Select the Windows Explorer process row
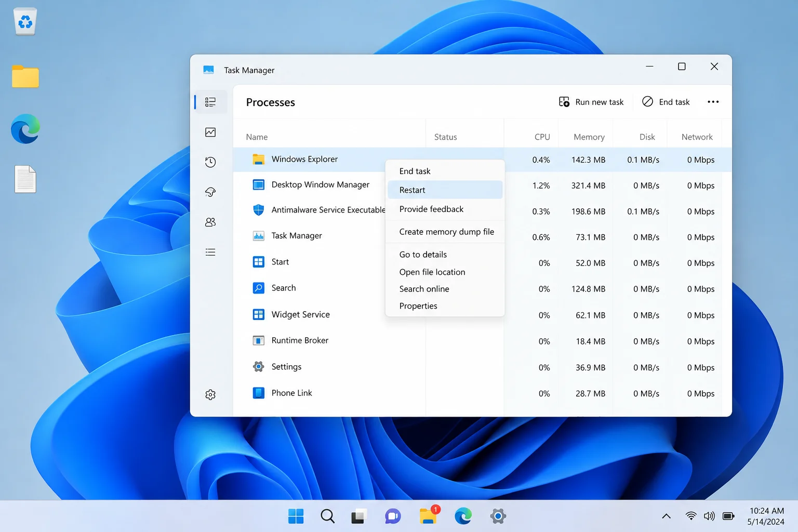Image resolution: width=798 pixels, height=532 pixels. (x=482, y=159)
